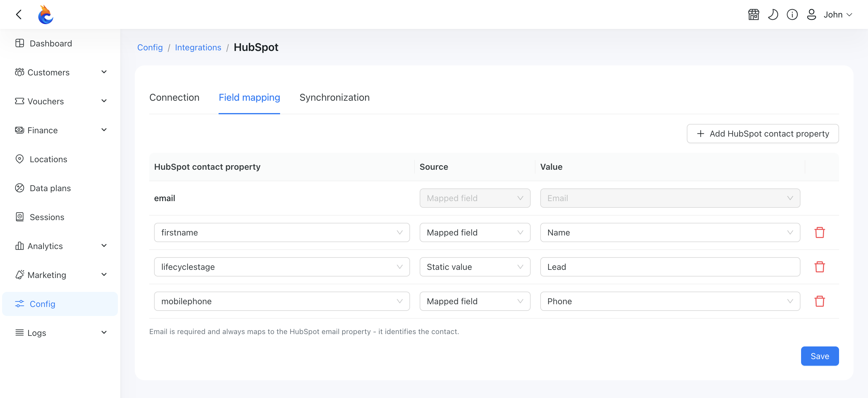The height and width of the screenshot is (398, 868).
Task: Click the user profile icon
Action: tap(811, 14)
